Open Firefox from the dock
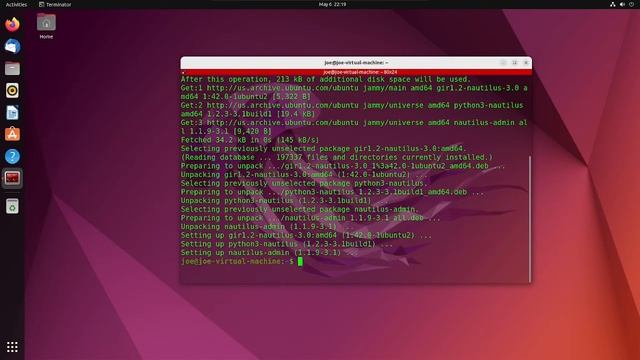640x360 pixels. click(x=12, y=24)
